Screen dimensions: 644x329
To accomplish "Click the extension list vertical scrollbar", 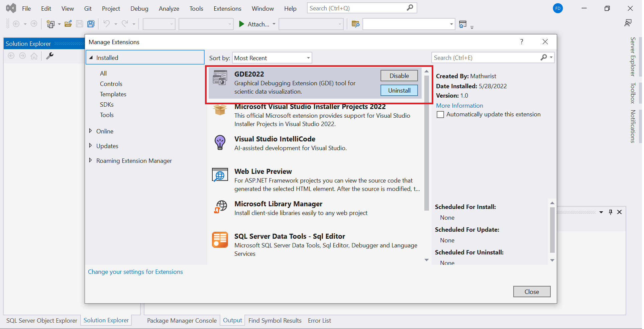I will [426, 143].
